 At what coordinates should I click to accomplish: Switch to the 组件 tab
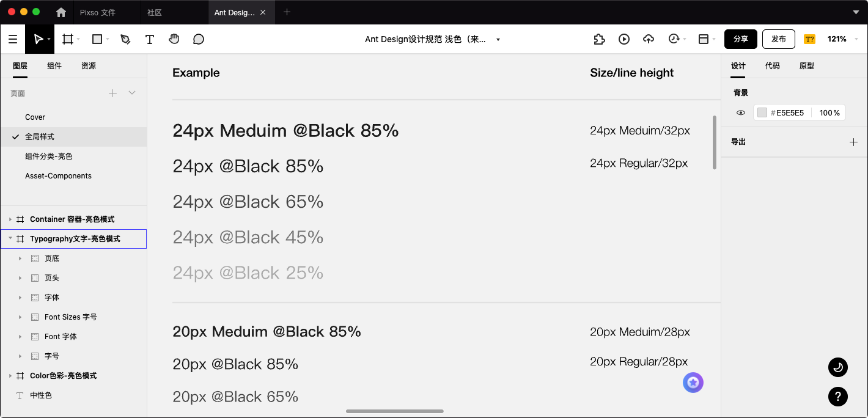54,66
